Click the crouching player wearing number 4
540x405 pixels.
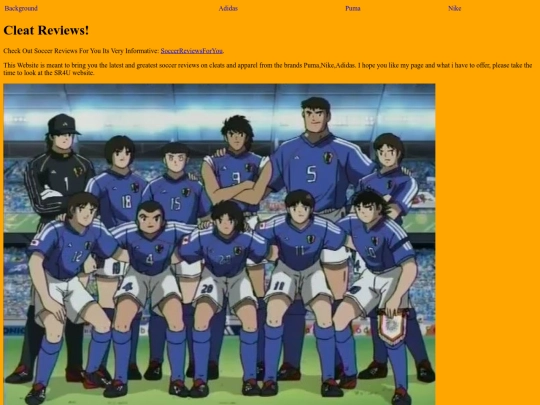click(x=150, y=276)
